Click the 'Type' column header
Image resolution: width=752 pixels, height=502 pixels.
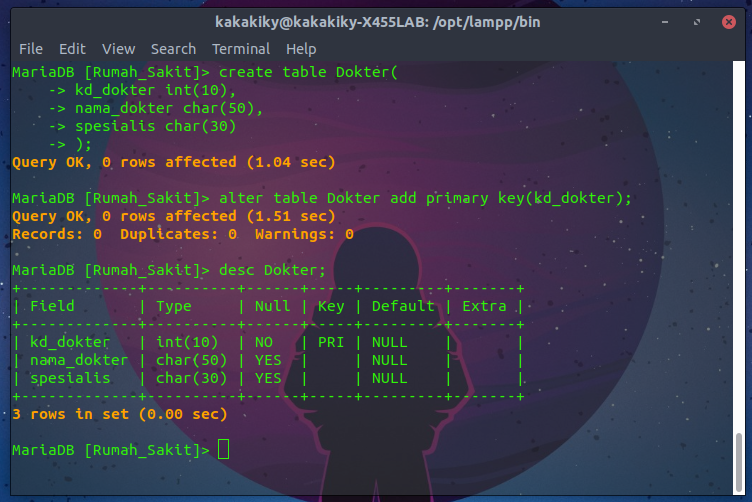click(174, 306)
